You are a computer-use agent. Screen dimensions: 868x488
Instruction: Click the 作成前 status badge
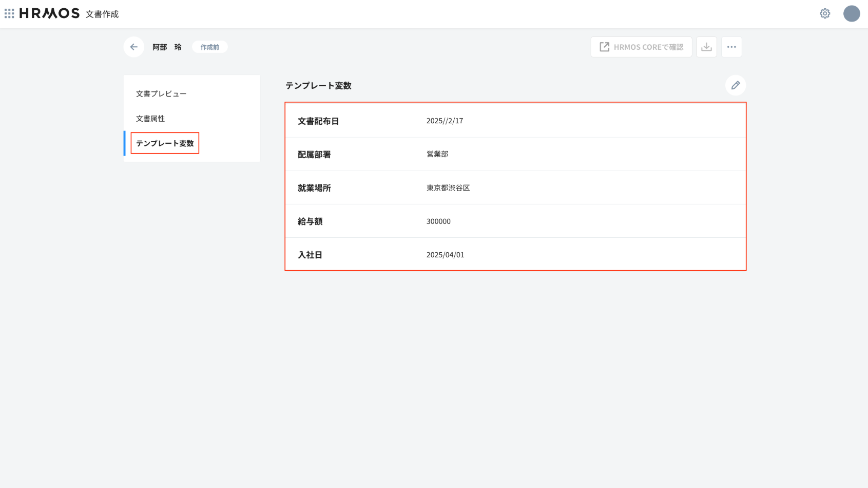[209, 47]
